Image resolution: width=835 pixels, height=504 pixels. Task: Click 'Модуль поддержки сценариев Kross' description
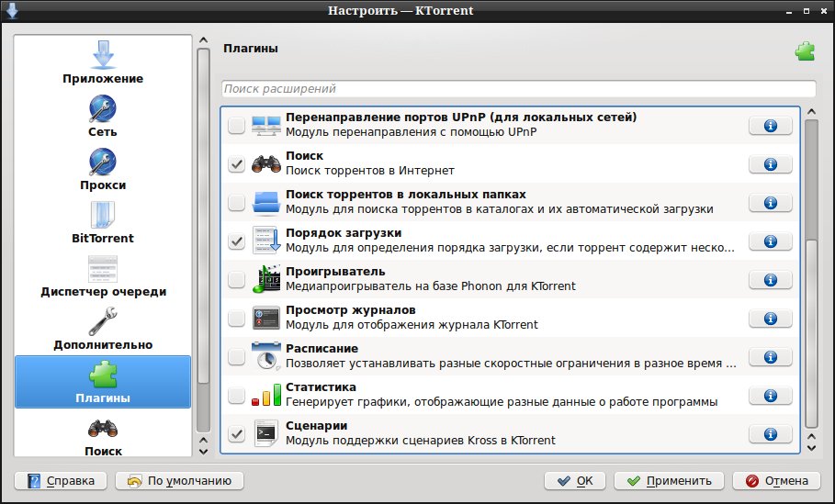(x=420, y=441)
